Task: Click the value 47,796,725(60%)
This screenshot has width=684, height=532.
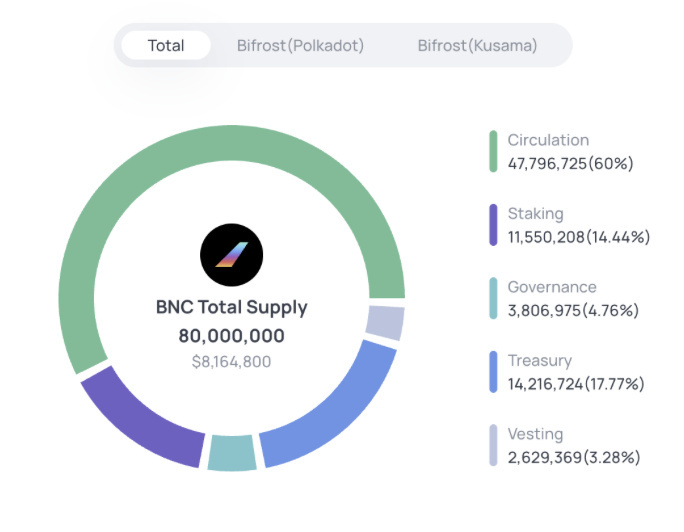Action: click(570, 164)
